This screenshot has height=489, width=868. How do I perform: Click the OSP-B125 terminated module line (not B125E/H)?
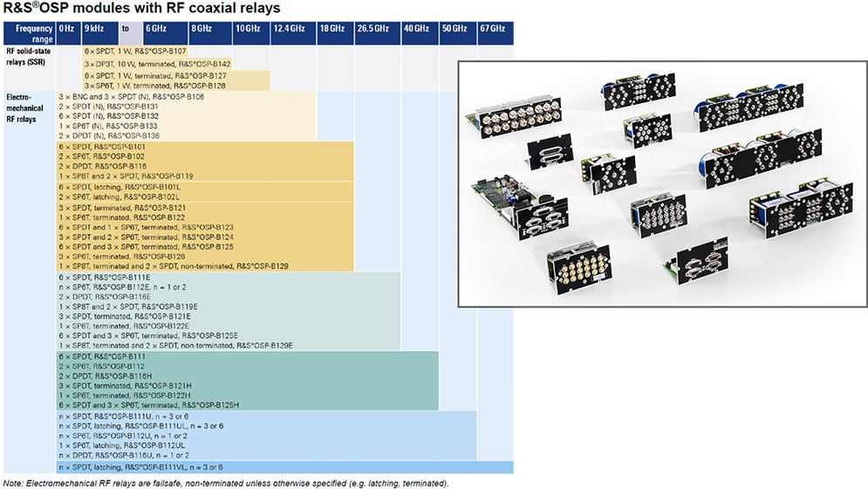tap(147, 247)
